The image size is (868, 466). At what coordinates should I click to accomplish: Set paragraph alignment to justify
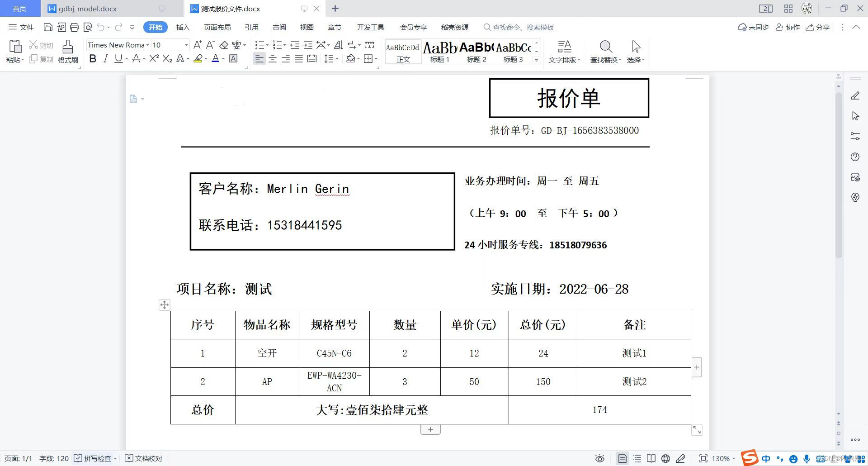[299, 58]
